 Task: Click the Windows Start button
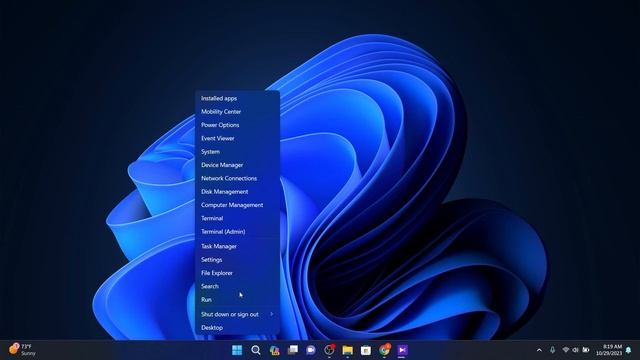tap(237, 350)
